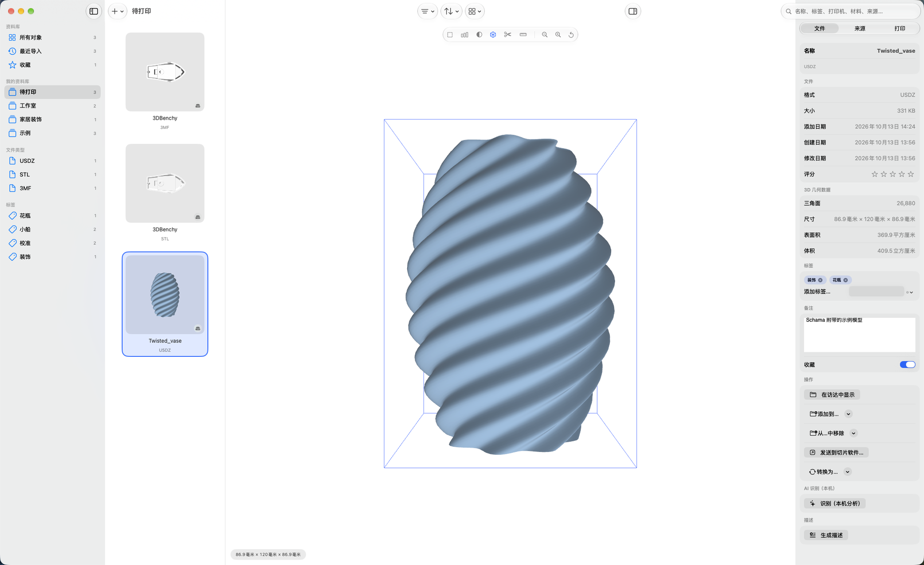
Task: Remove the 花瓶 tag chip
Action: 846,280
